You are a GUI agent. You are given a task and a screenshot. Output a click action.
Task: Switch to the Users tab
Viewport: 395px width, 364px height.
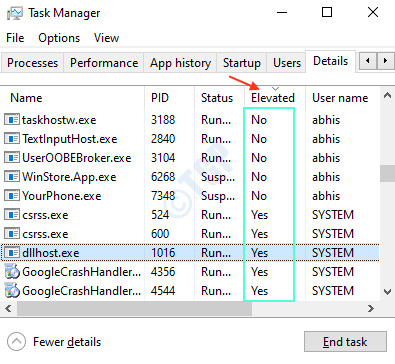point(287,63)
